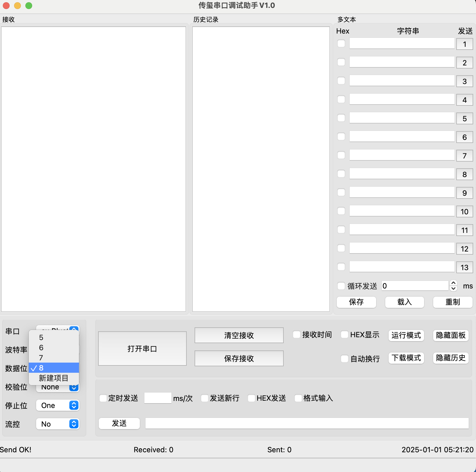Open the 校验位 dropdown arrows
The height and width of the screenshot is (472, 476).
tap(74, 388)
